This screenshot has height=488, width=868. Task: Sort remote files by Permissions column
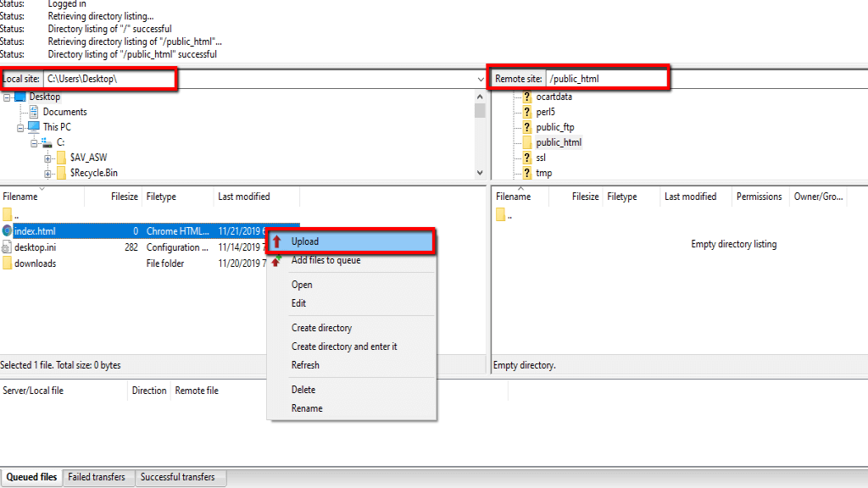(x=759, y=197)
